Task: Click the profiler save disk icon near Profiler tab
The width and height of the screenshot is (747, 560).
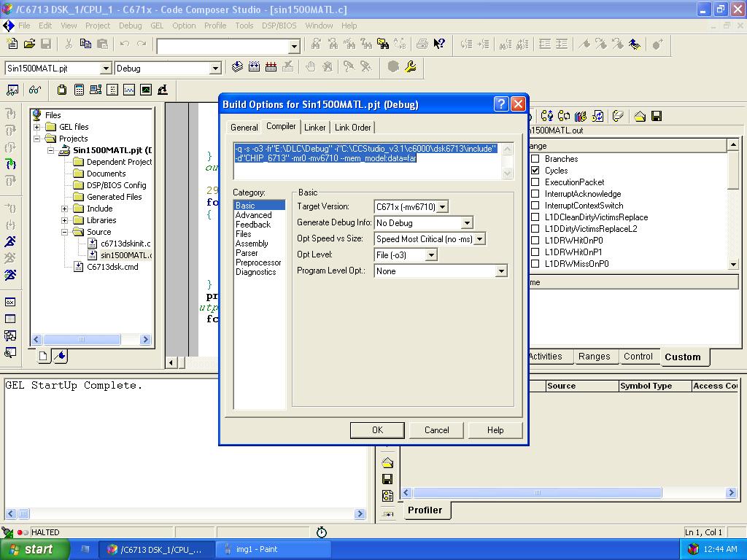Action: 387,479
